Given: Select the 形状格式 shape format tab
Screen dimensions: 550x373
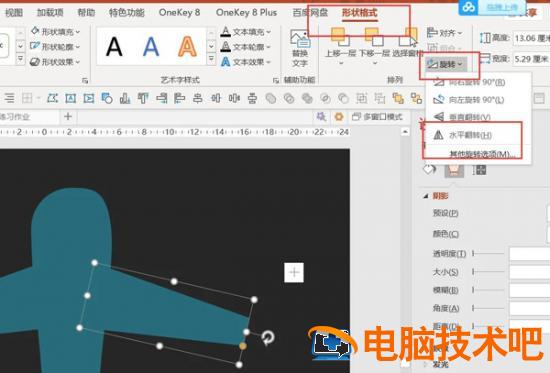Looking at the screenshot, I should coord(360,13).
